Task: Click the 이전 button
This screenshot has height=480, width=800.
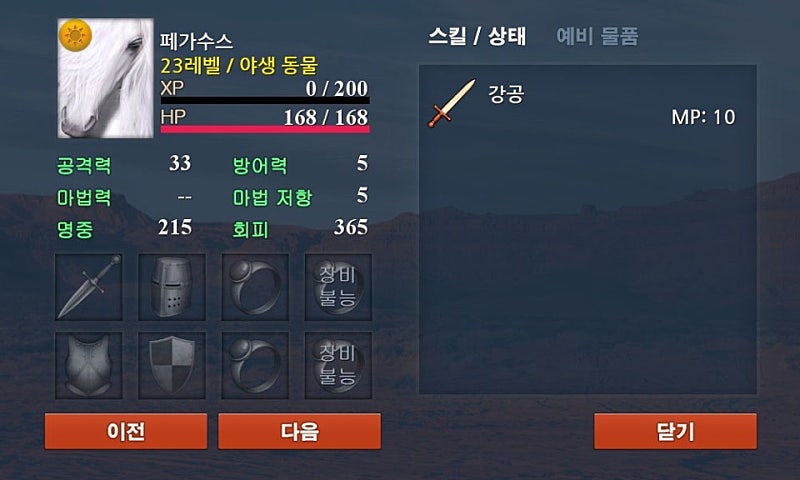Action: point(126,432)
